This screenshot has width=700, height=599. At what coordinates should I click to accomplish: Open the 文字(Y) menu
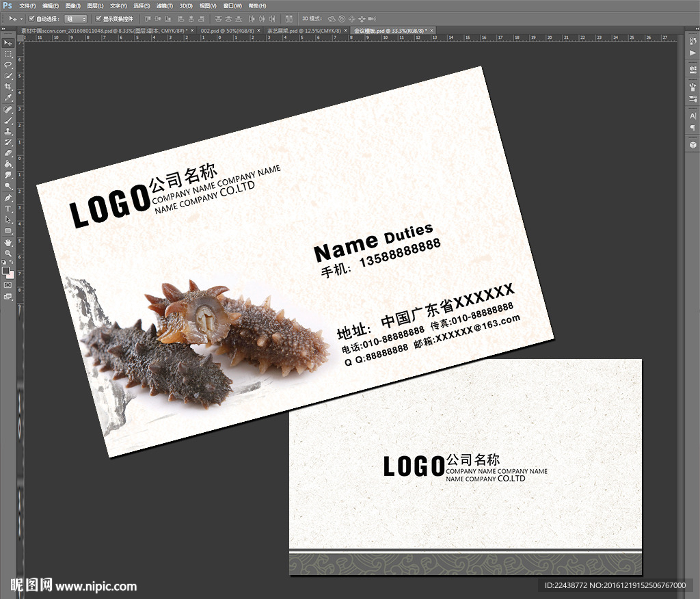point(118,5)
